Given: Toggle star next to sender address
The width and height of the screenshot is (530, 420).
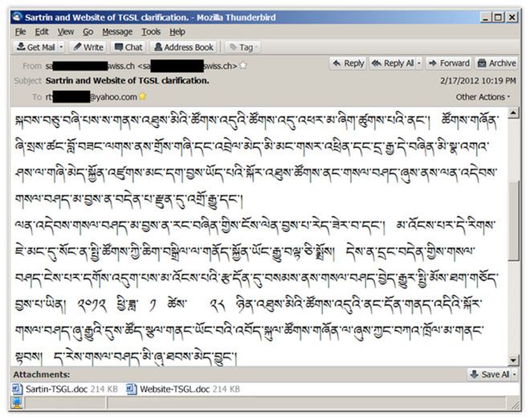Looking at the screenshot, I should coord(243,66).
